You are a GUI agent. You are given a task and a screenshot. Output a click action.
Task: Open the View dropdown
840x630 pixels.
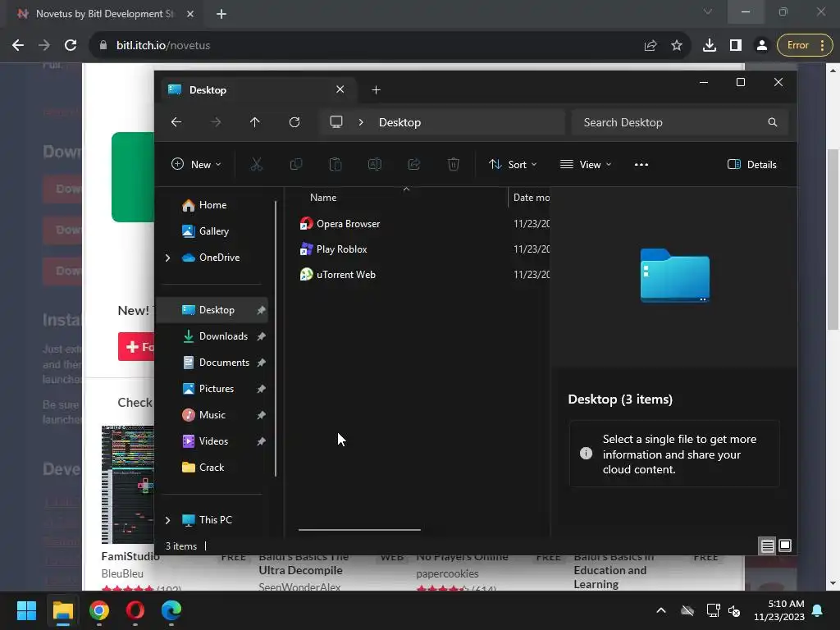click(x=586, y=164)
